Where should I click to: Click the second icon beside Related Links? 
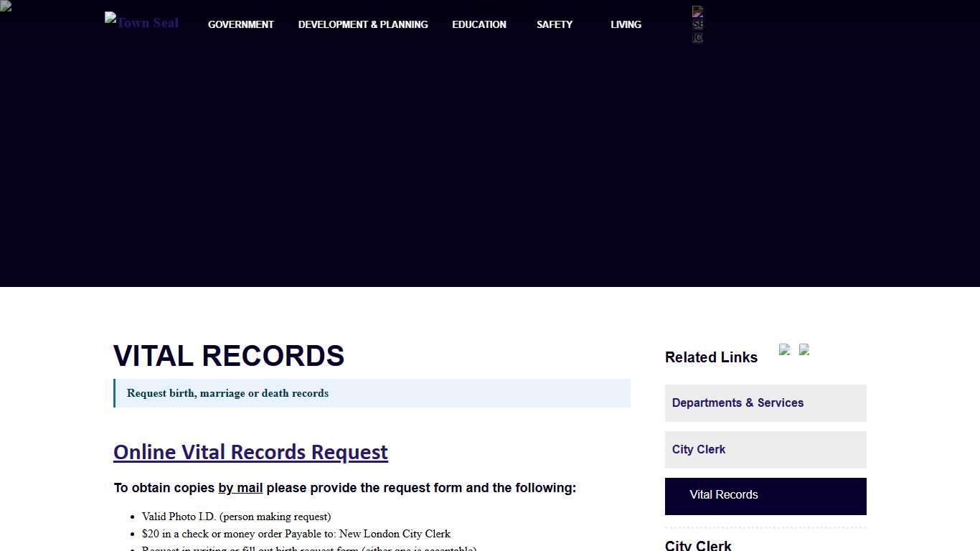pyautogui.click(x=804, y=351)
